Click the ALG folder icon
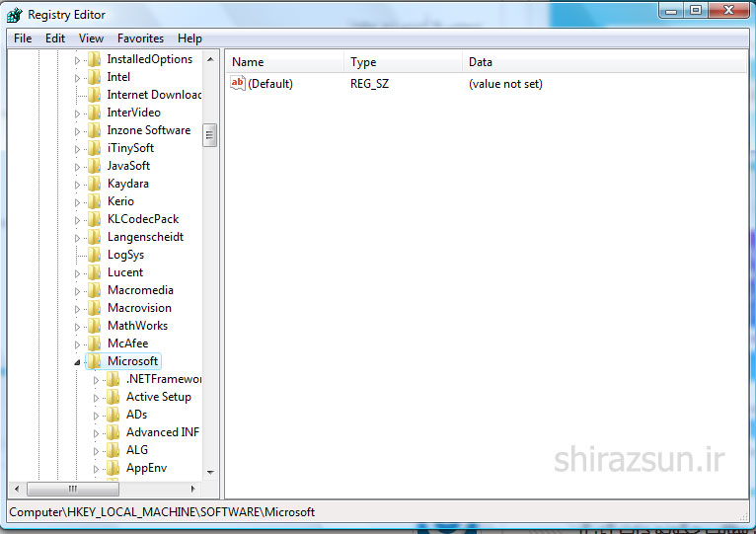The height and width of the screenshot is (534, 756). tap(113, 450)
